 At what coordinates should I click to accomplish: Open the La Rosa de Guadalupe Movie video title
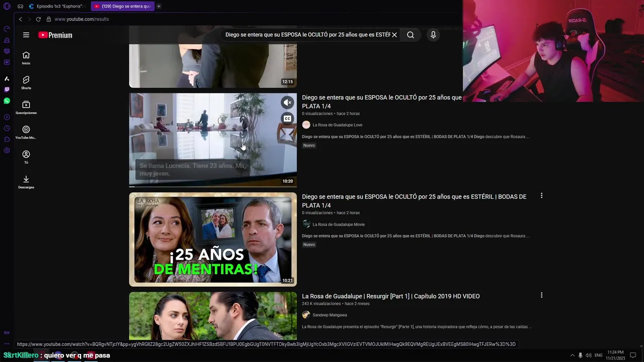pyautogui.click(x=414, y=201)
